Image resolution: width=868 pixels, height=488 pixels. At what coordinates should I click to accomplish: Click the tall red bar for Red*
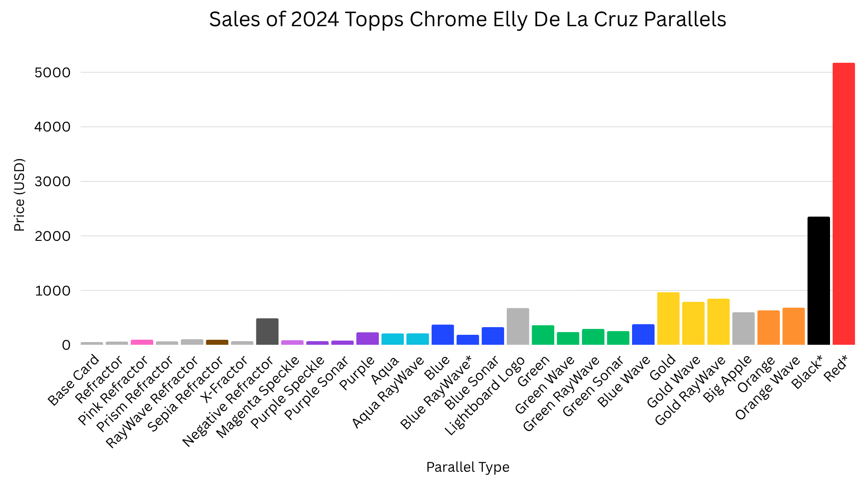(x=844, y=204)
